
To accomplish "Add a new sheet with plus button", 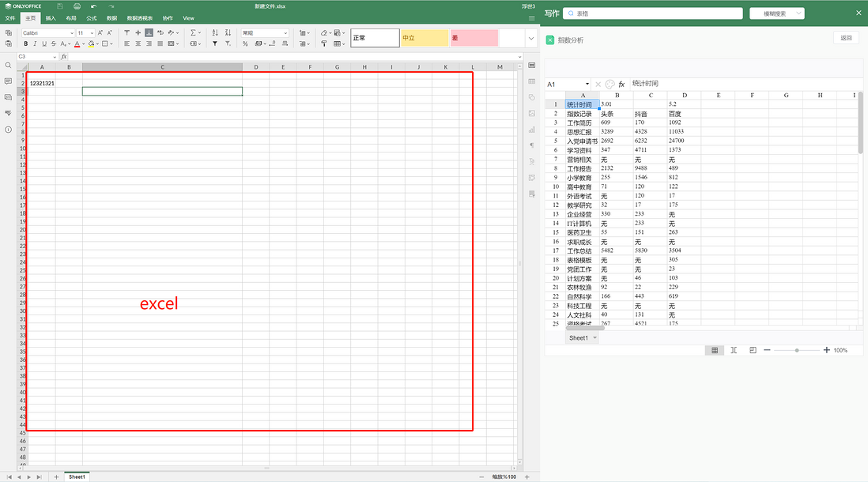I will 56,477.
